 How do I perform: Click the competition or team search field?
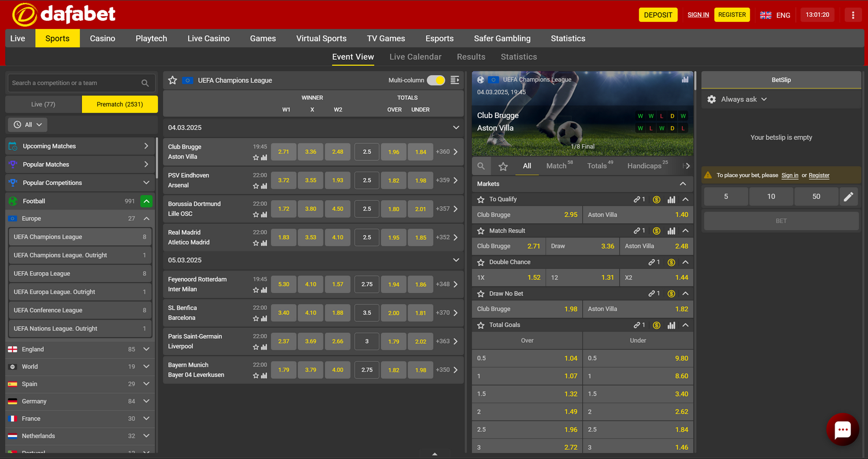point(74,83)
